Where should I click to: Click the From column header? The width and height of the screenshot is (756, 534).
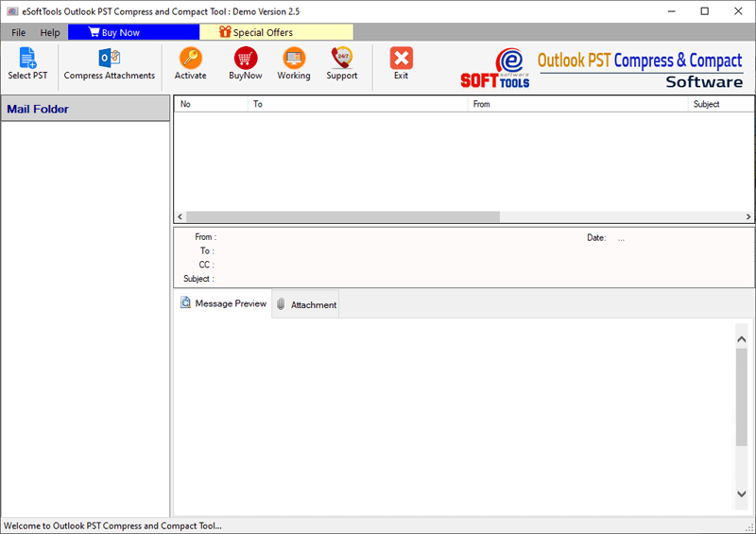coord(577,104)
